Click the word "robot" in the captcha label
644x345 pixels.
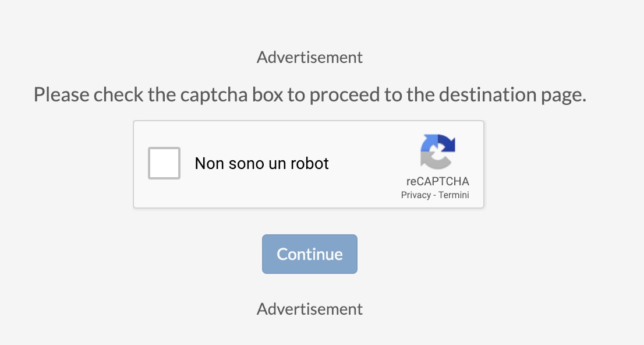(309, 163)
